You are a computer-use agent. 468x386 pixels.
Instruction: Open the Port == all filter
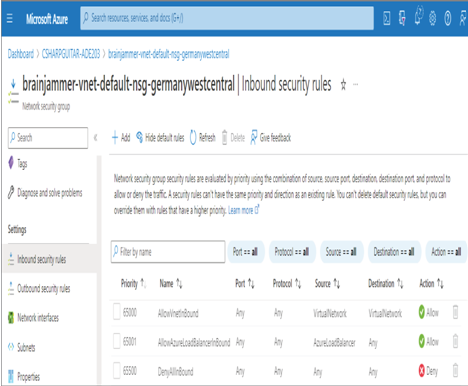pyautogui.click(x=245, y=252)
